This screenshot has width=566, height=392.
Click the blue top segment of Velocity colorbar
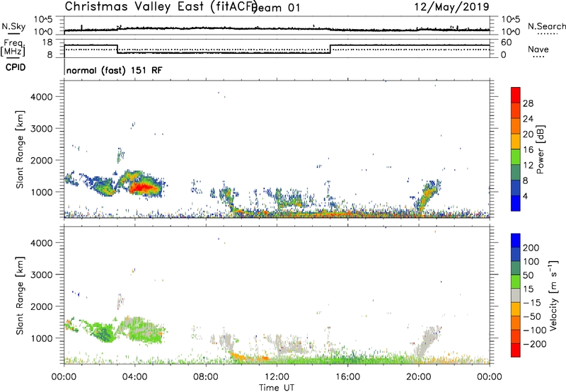tap(516, 241)
